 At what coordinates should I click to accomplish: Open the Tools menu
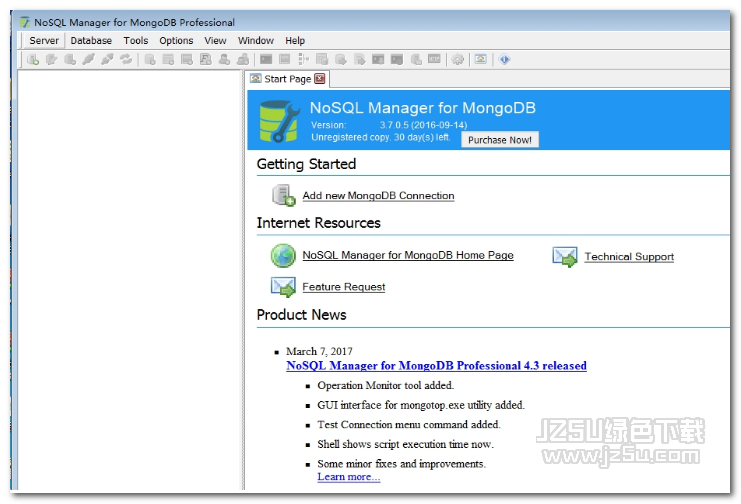(x=136, y=41)
